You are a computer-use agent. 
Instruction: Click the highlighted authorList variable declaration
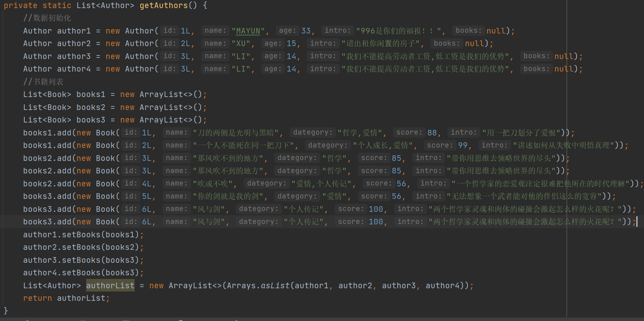tap(110, 286)
